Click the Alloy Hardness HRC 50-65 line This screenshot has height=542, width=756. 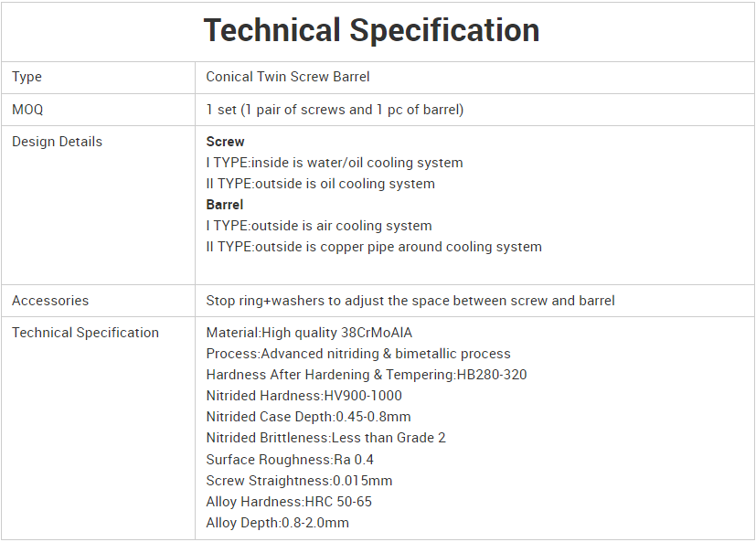tap(289, 502)
